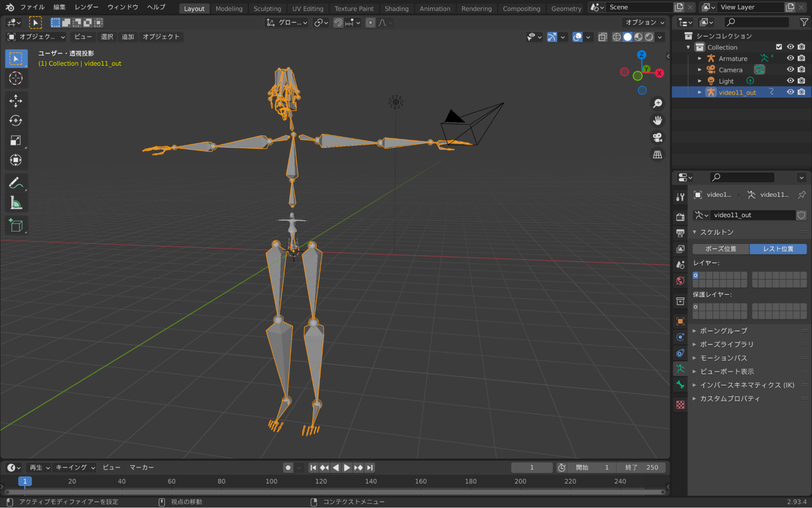Click the pan view hand icon
The width and height of the screenshot is (812, 508).
coord(657,120)
